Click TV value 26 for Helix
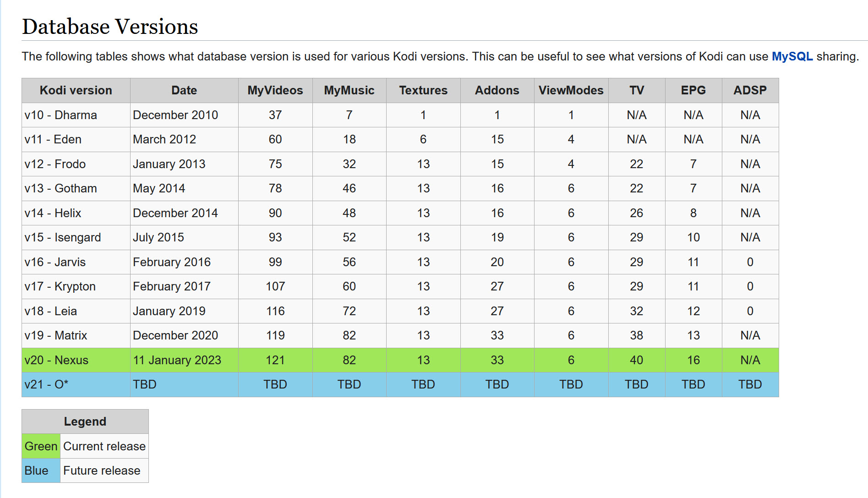 pos(637,213)
